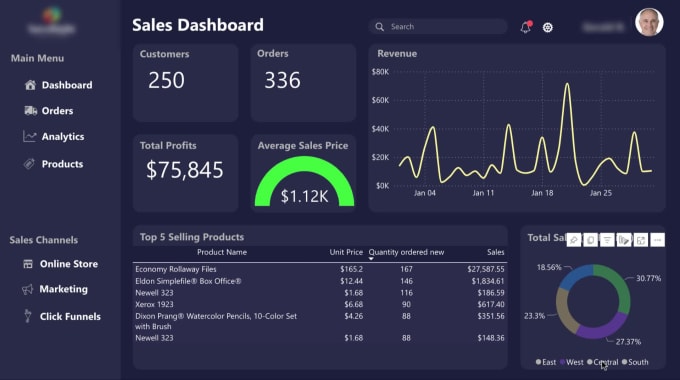The width and height of the screenshot is (680, 380).
Task: Select the Dixon Prang Watercolor Pencils row
Action: pyautogui.click(x=320, y=321)
